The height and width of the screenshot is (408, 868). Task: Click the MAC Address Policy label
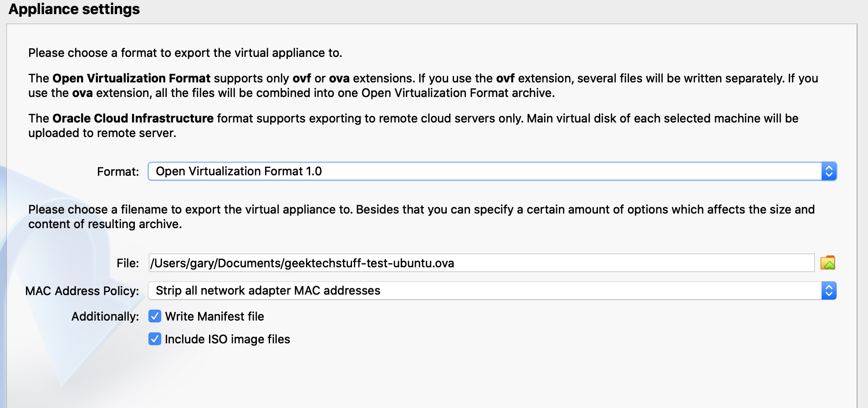(x=82, y=291)
